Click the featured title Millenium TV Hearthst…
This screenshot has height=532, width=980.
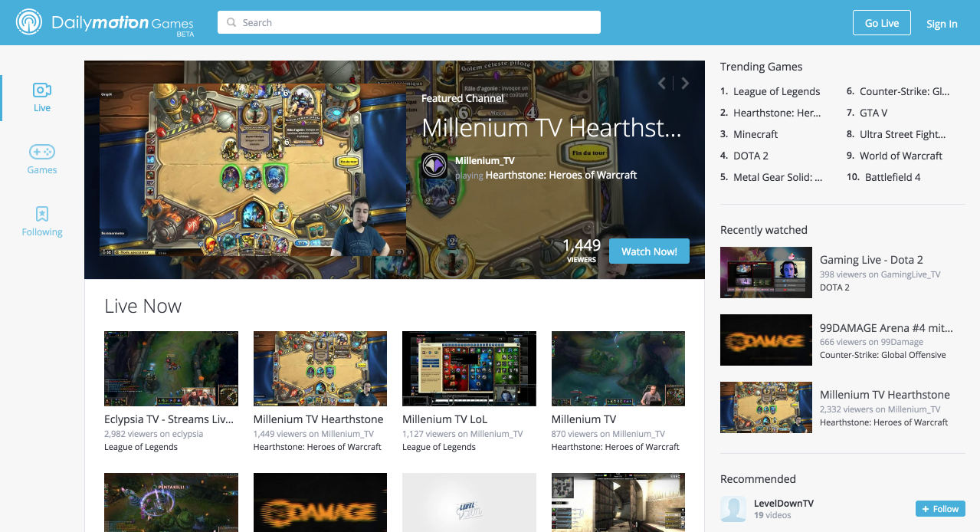point(552,128)
